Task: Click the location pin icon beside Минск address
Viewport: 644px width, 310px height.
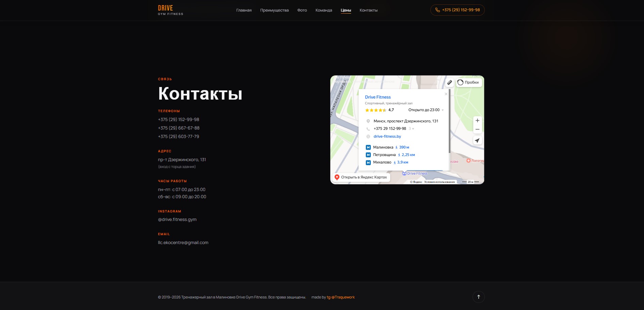Action: [x=368, y=121]
